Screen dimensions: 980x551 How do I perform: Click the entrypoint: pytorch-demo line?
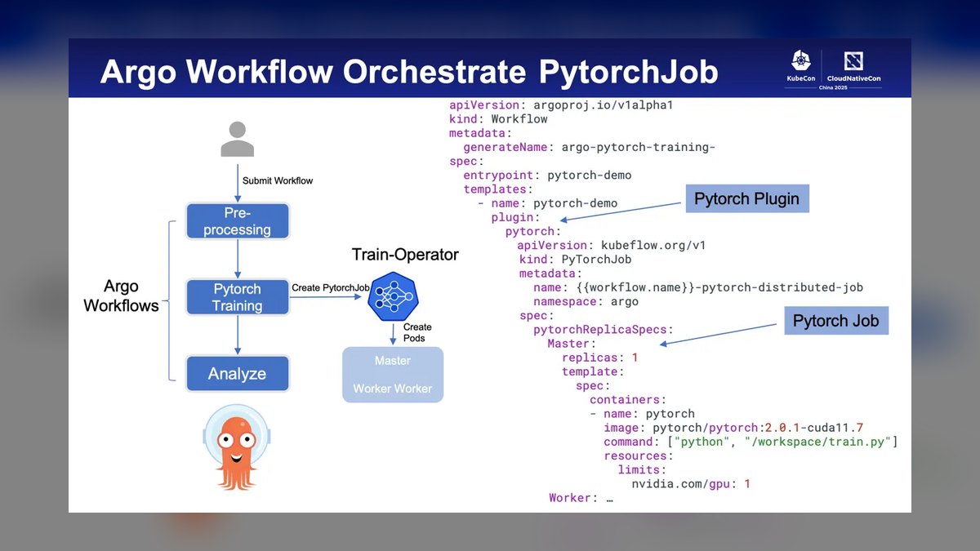(547, 175)
